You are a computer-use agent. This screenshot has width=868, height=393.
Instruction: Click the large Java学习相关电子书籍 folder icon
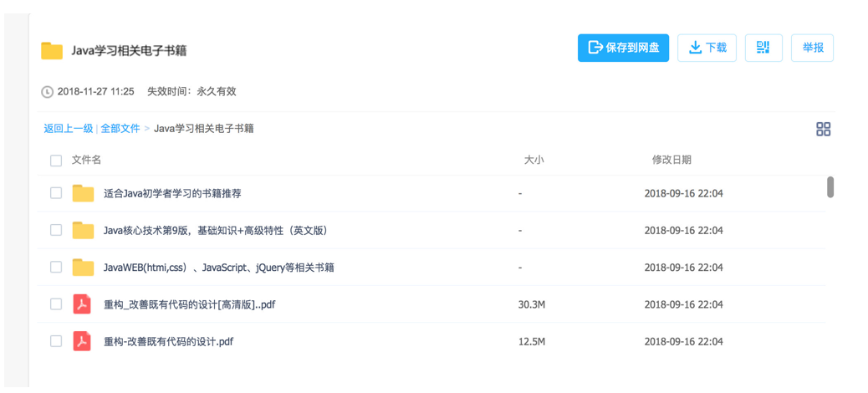(x=52, y=50)
